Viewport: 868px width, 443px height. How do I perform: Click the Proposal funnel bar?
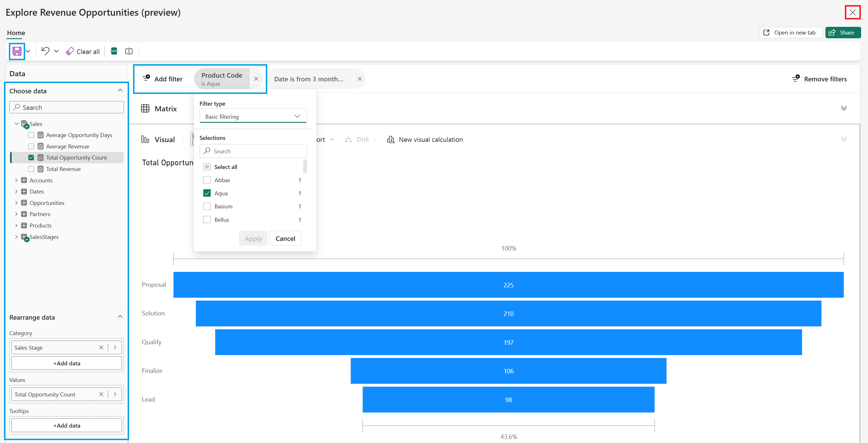(508, 285)
